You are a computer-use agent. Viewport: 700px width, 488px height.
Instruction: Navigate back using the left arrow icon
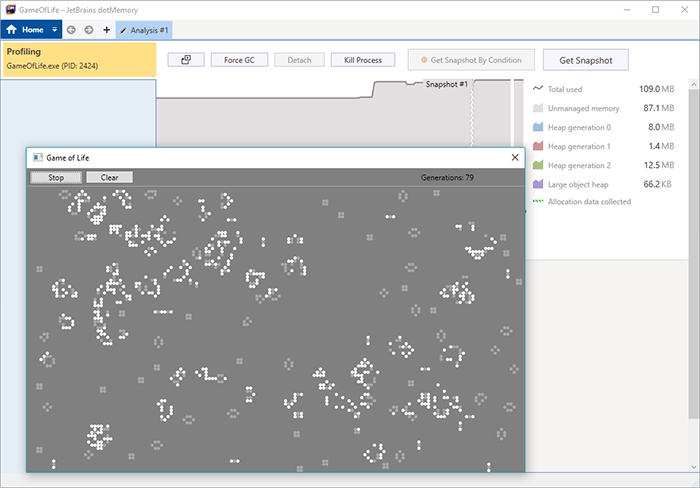click(x=71, y=30)
